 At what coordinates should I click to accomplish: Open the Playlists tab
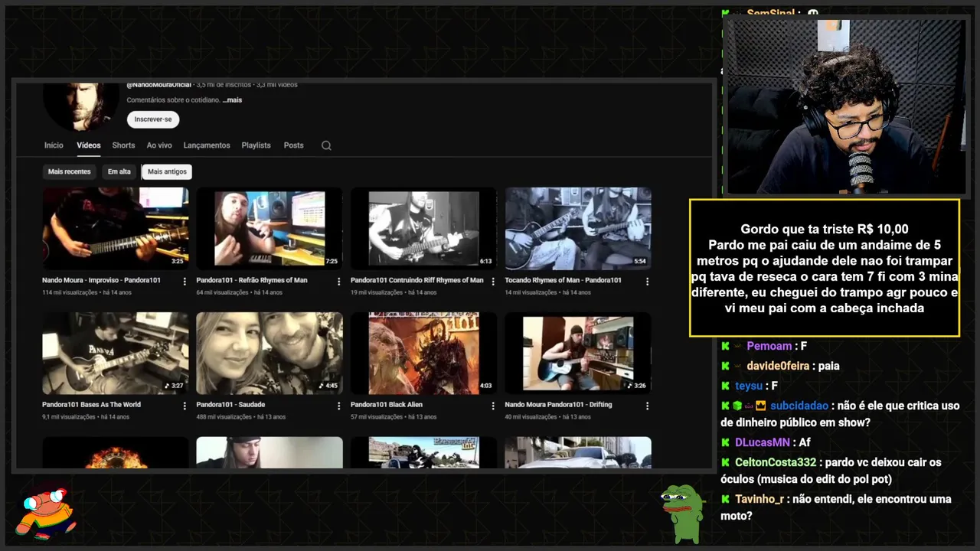(256, 145)
